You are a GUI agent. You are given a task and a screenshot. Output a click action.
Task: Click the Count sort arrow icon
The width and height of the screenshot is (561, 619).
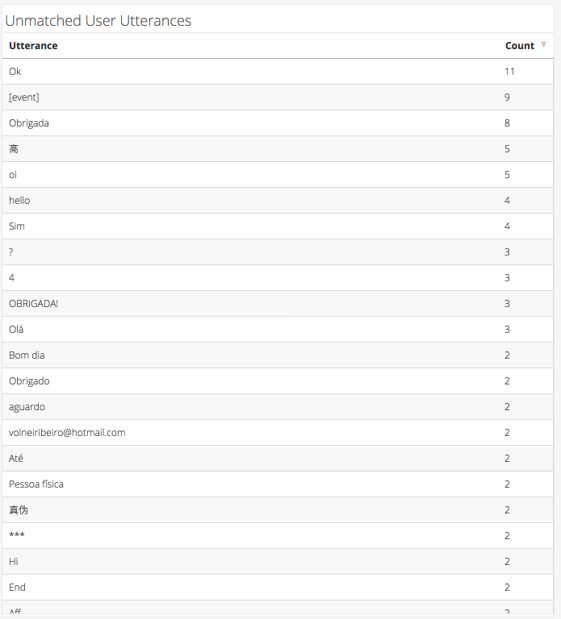click(x=544, y=45)
